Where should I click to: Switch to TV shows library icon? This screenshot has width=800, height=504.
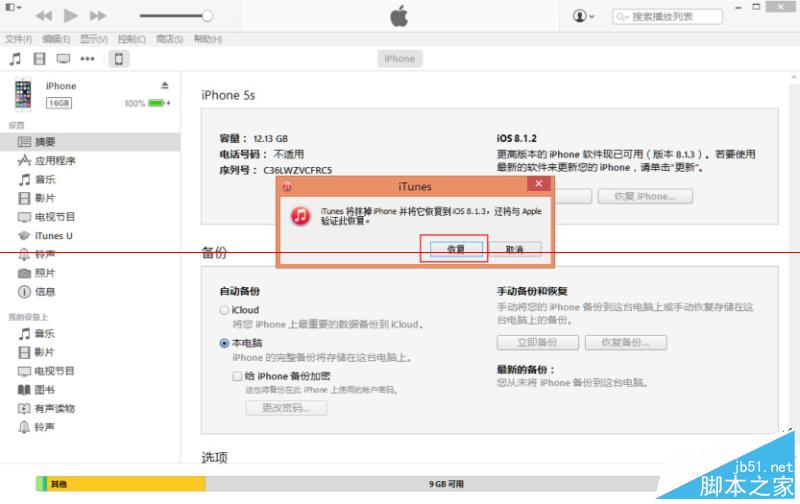63,59
